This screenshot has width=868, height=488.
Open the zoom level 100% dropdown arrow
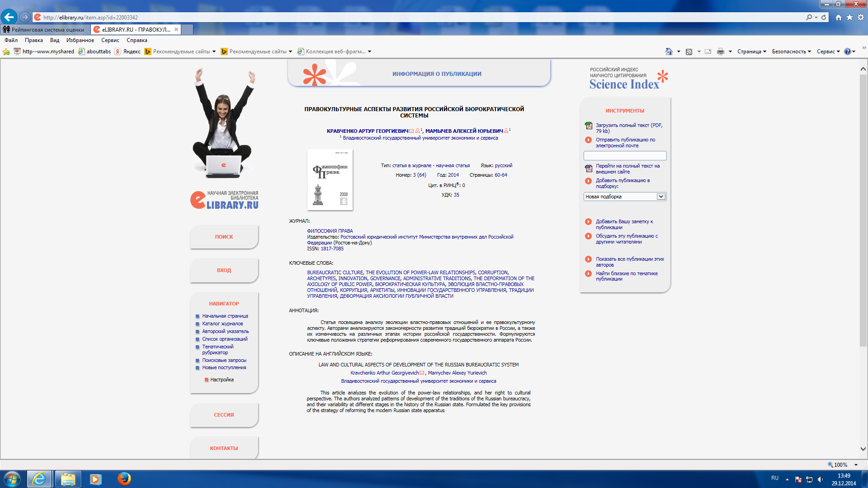[x=856, y=465]
